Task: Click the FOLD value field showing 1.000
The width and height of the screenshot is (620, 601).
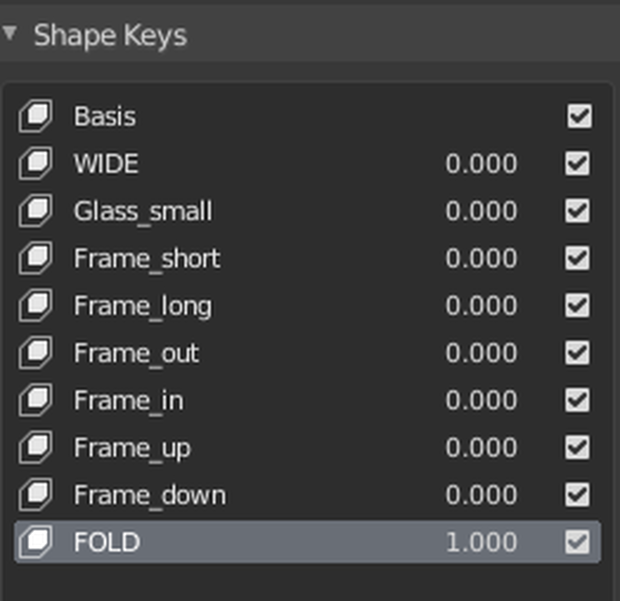Action: pos(481,542)
